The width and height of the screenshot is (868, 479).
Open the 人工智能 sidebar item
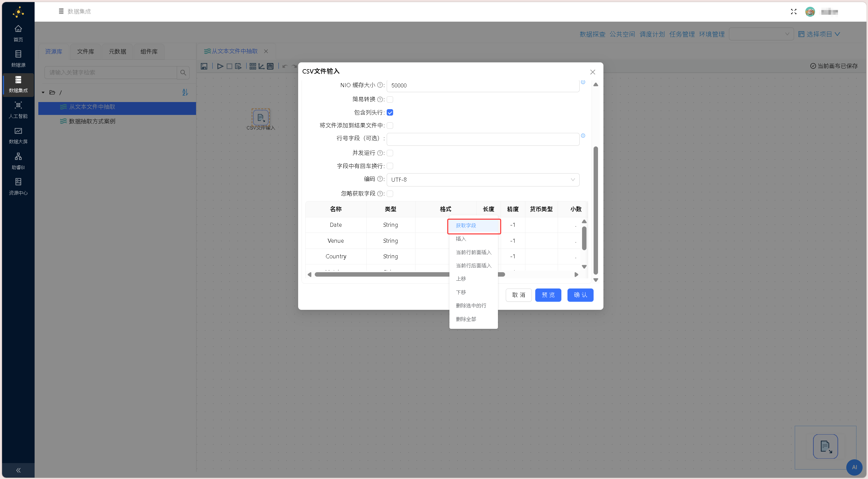click(x=18, y=110)
